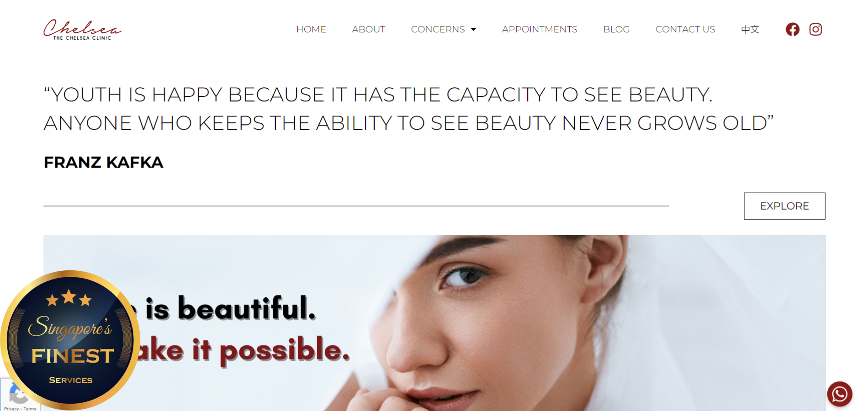This screenshot has height=411, width=868.
Task: Open reCAPTCHA Terms link
Action: pyautogui.click(x=30, y=409)
